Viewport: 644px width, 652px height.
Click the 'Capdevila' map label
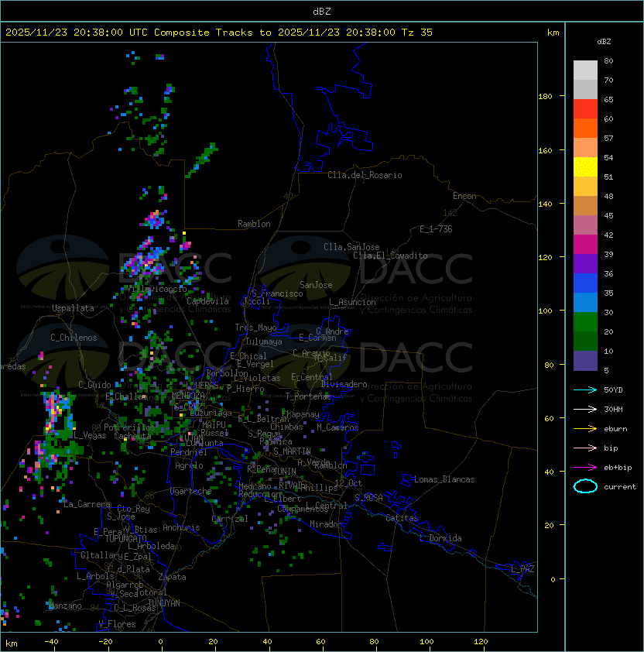(207, 301)
